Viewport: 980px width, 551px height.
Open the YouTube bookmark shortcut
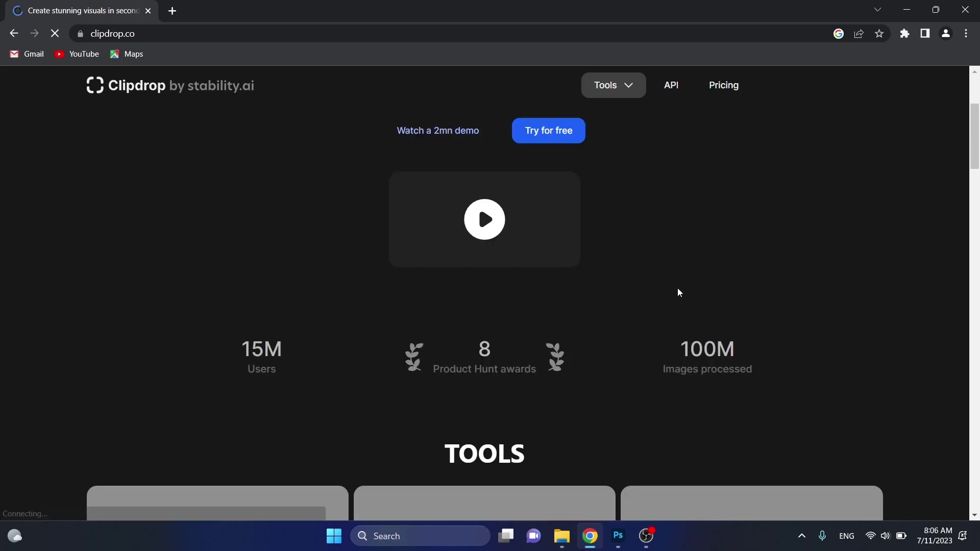pos(77,54)
